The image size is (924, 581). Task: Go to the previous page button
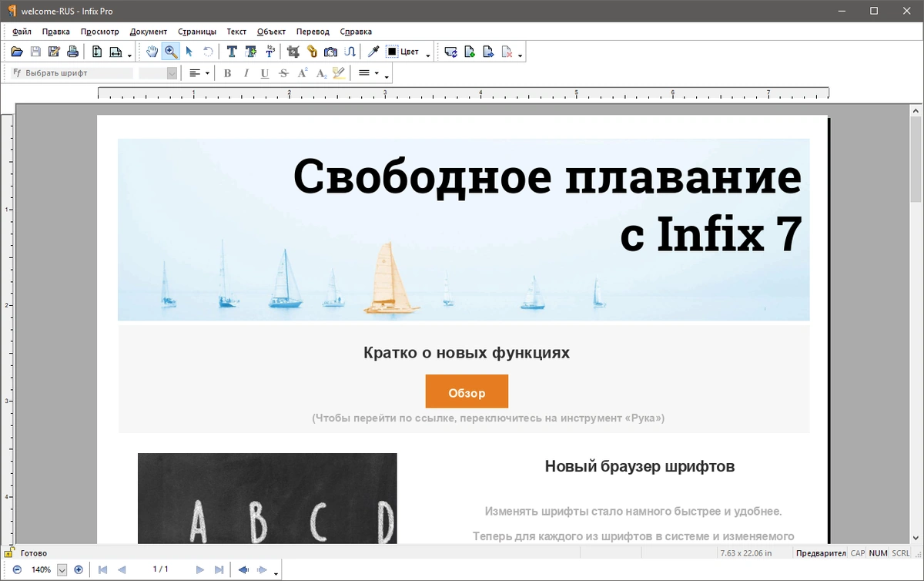[122, 569]
